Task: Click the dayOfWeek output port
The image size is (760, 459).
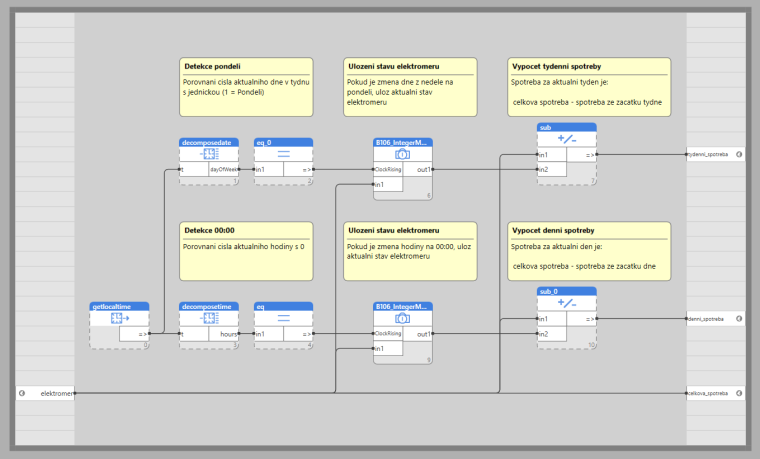Action: (x=223, y=170)
